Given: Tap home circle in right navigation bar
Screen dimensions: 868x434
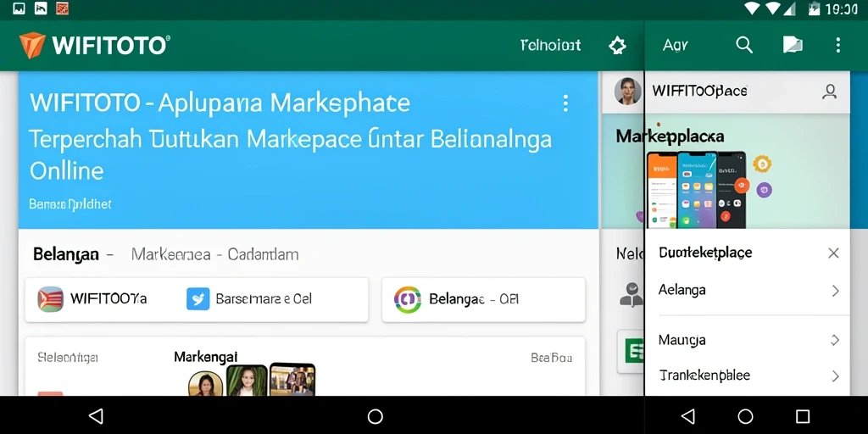Looking at the screenshot, I should coord(746,415).
